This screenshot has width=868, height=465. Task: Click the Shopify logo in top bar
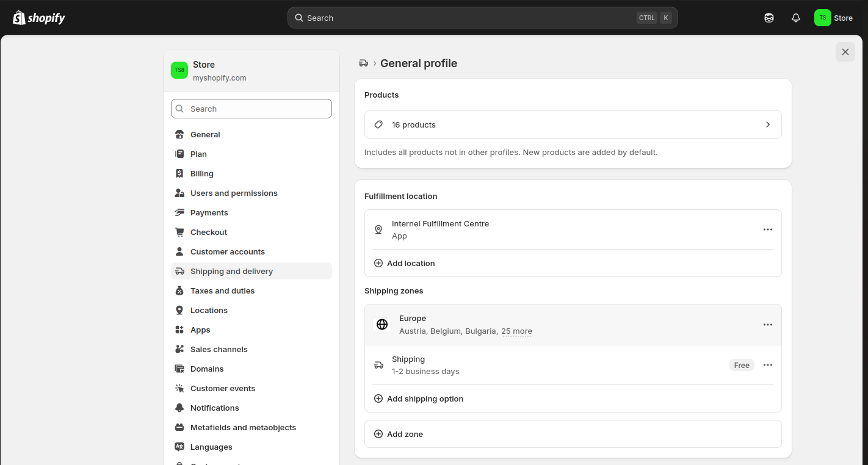click(x=39, y=18)
